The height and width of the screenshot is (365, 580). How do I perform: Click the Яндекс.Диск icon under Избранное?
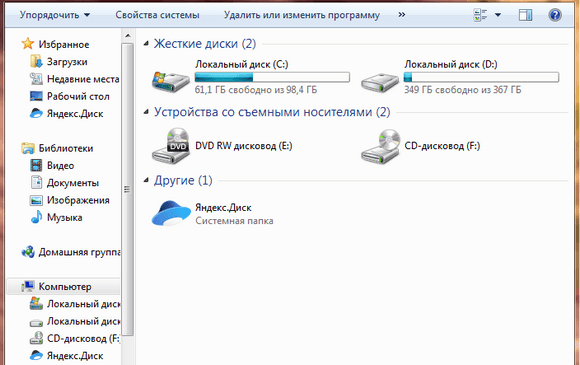tap(36, 114)
